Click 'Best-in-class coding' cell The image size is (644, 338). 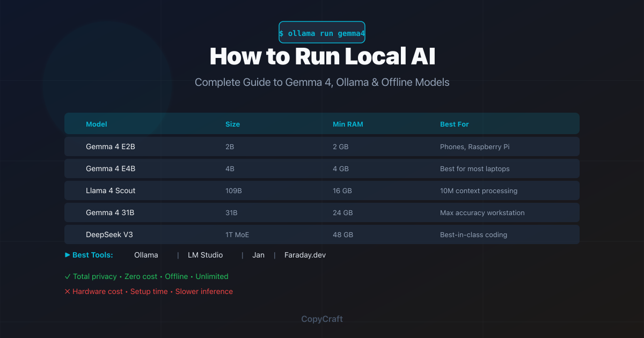click(473, 234)
